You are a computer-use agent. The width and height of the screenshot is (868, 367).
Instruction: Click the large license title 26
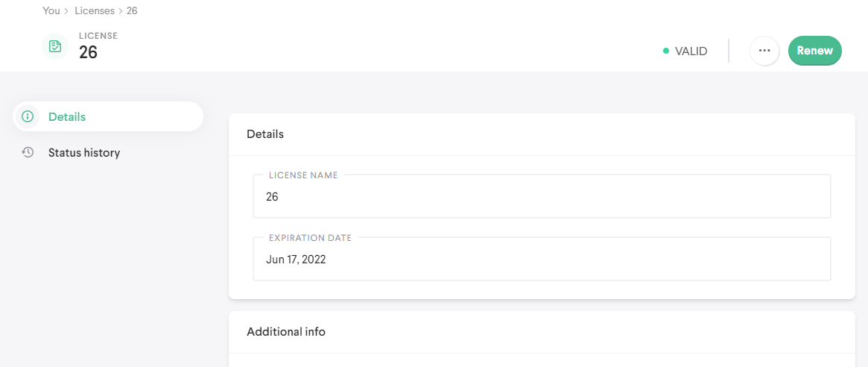[89, 52]
